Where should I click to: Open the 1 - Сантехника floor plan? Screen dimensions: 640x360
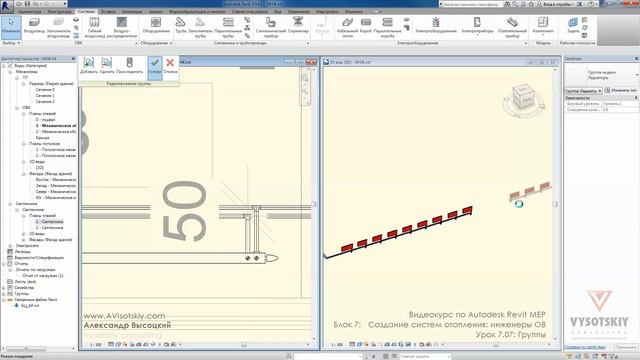(x=49, y=222)
